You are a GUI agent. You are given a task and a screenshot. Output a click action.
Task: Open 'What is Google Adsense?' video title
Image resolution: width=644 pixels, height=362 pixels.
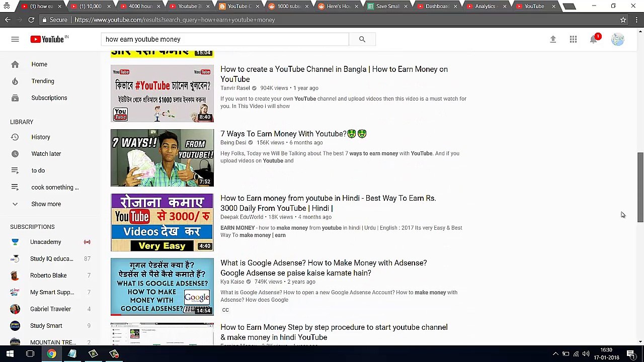324,268
